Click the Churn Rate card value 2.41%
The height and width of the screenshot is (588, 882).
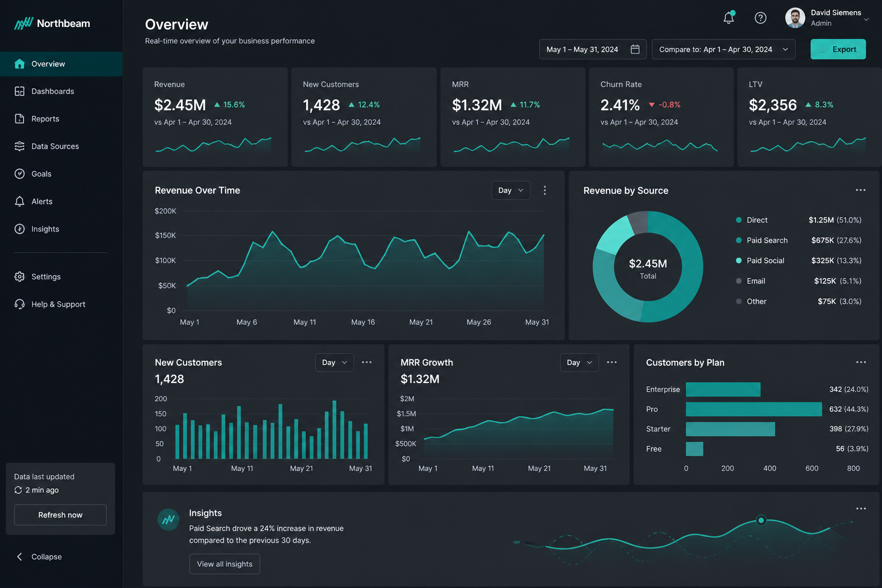620,105
